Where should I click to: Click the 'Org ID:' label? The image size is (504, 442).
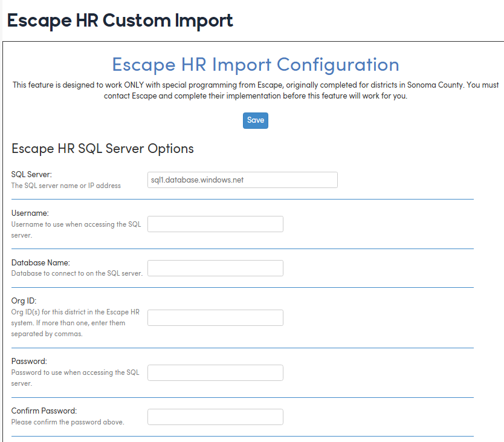(24, 301)
